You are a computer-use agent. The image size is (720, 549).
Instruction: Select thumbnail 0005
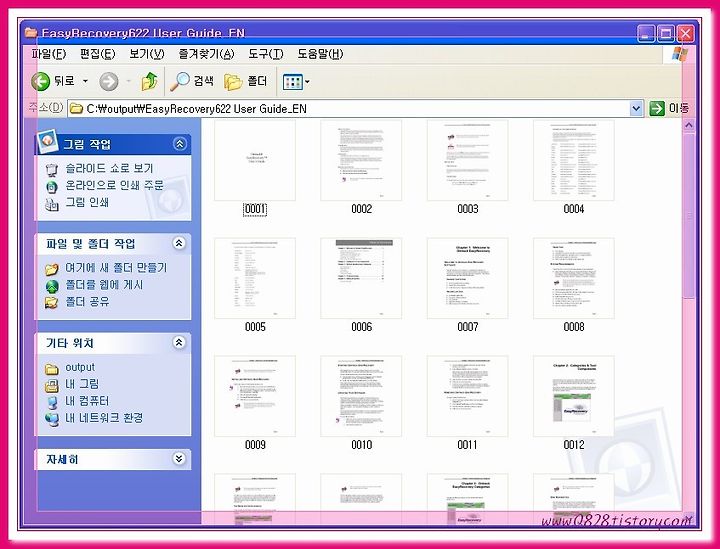[x=255, y=278]
